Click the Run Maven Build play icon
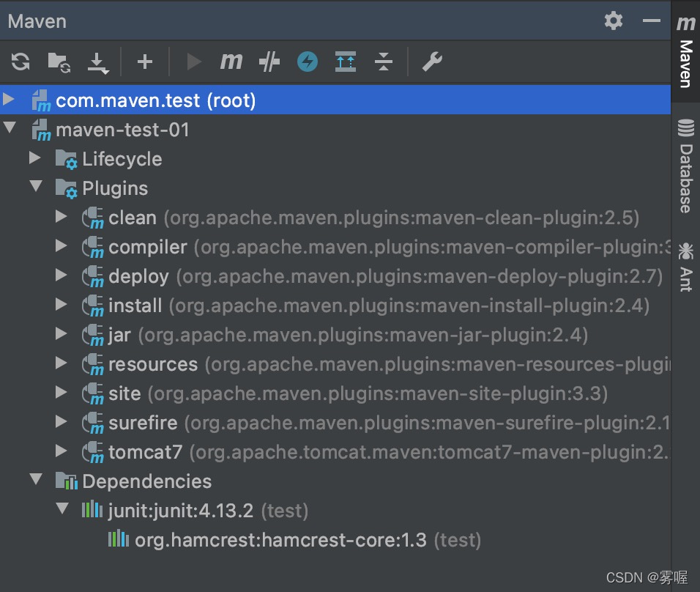 click(x=194, y=62)
